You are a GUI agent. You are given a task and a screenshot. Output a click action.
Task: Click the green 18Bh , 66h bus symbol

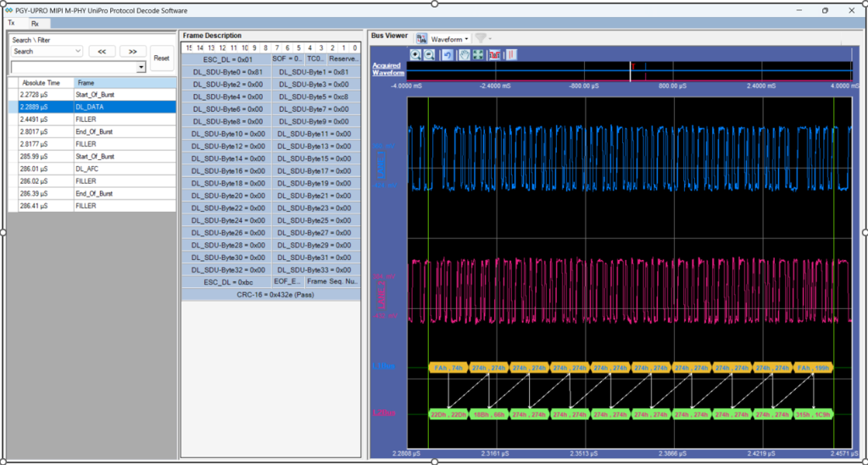click(489, 414)
